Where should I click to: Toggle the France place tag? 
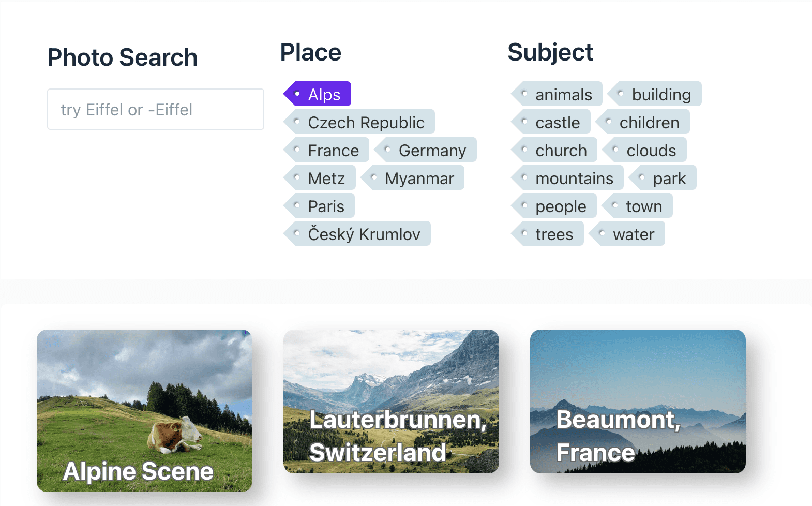(x=326, y=150)
